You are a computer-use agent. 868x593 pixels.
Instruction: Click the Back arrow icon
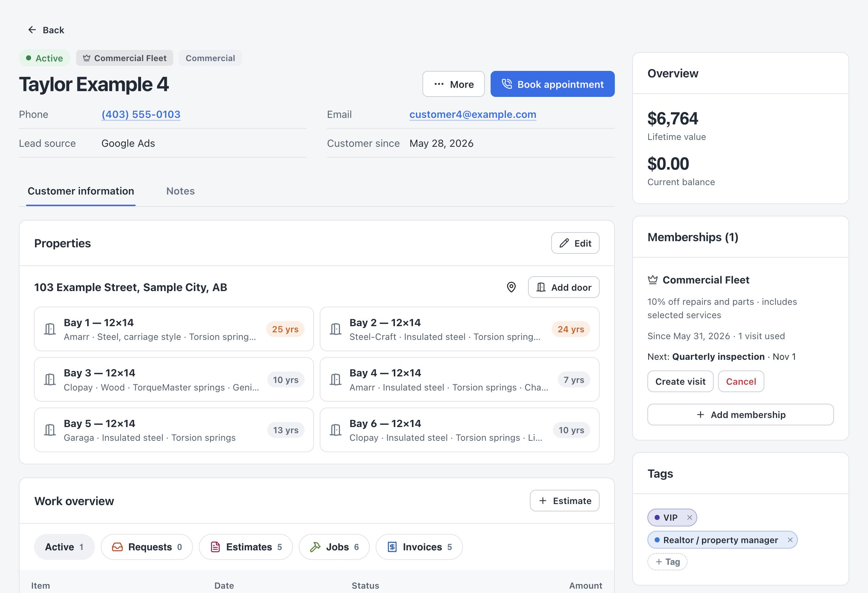32,30
